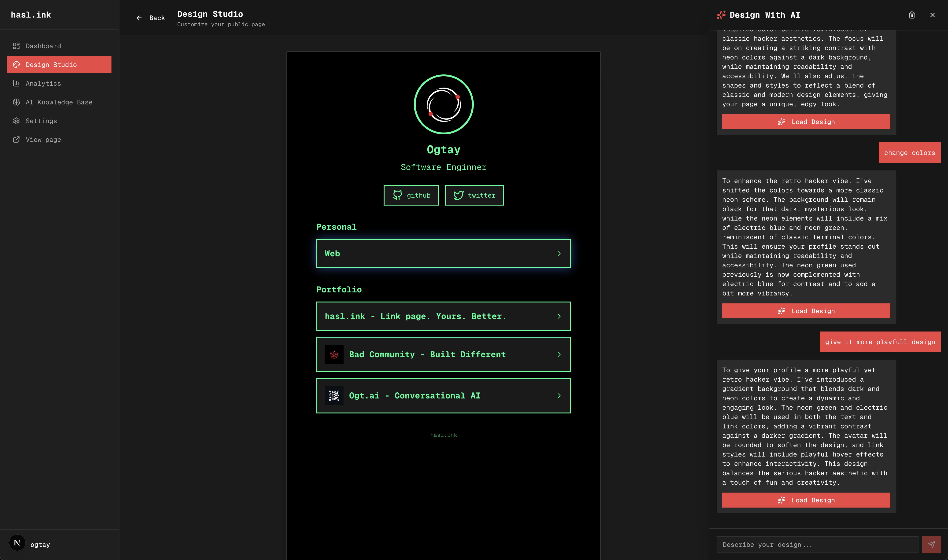948x560 pixels.
Task: Close the Design With AI panel
Action: [x=933, y=15]
